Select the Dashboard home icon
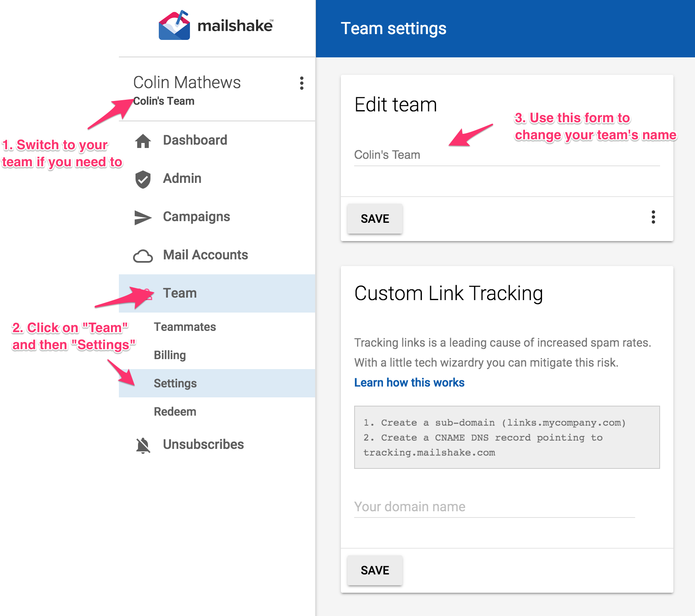The height and width of the screenshot is (616, 695). pyautogui.click(x=143, y=141)
